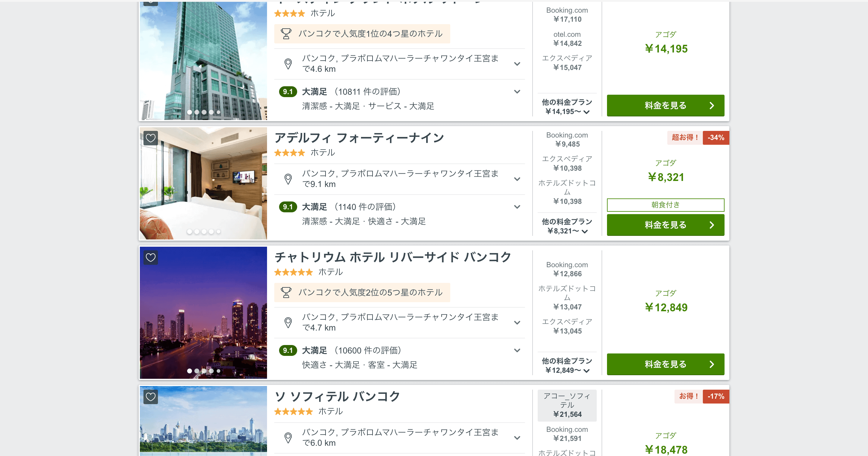
Task: Click the trophy badge for バンコクで人気度1位
Action: tap(287, 33)
